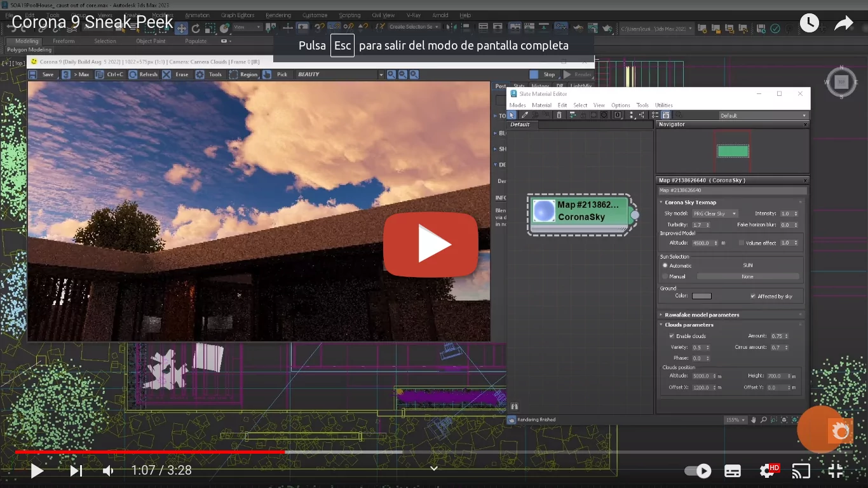The width and height of the screenshot is (868, 488).
Task: Click the play button in control bar
Action: (x=37, y=471)
